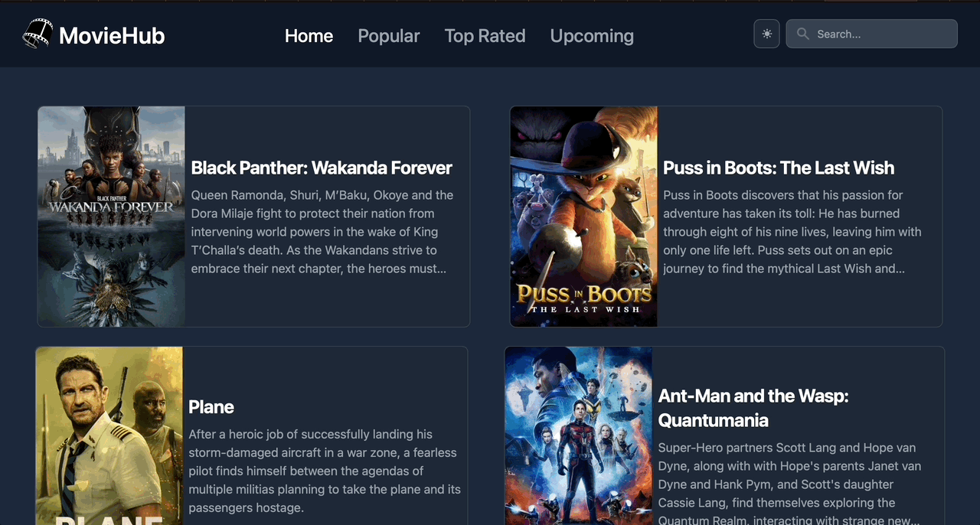Open the Popular movies section
The image size is (980, 525).
pyautogui.click(x=388, y=35)
